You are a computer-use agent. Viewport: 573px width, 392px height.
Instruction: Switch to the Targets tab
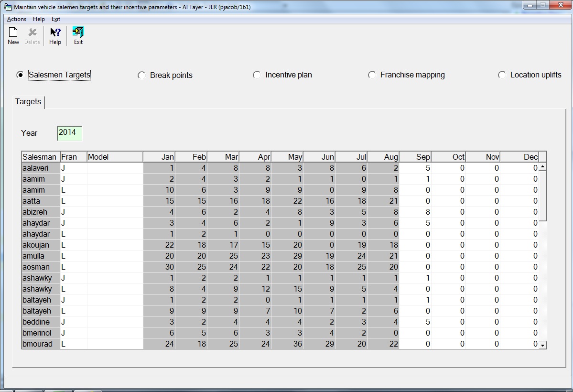[28, 102]
